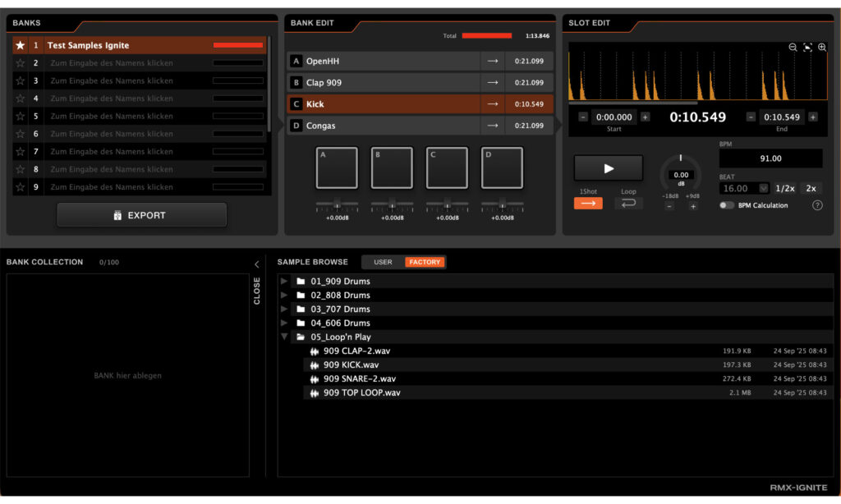Toggle Loop playback mode
841x504 pixels.
628,201
